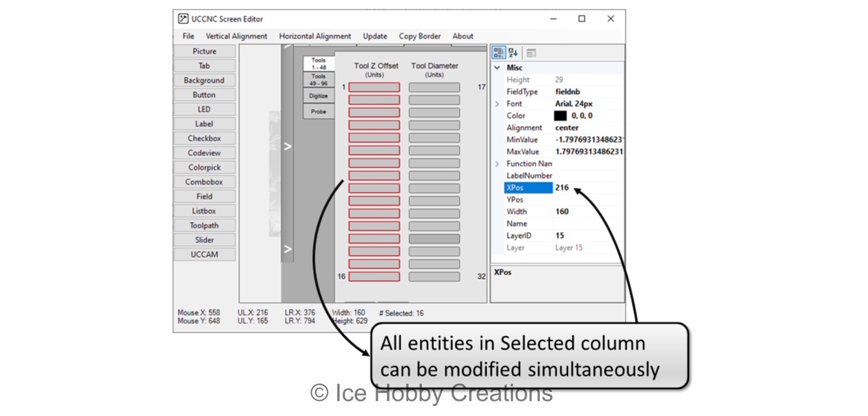The width and height of the screenshot is (868, 416).
Task: Click the Label element button
Action: click(204, 123)
